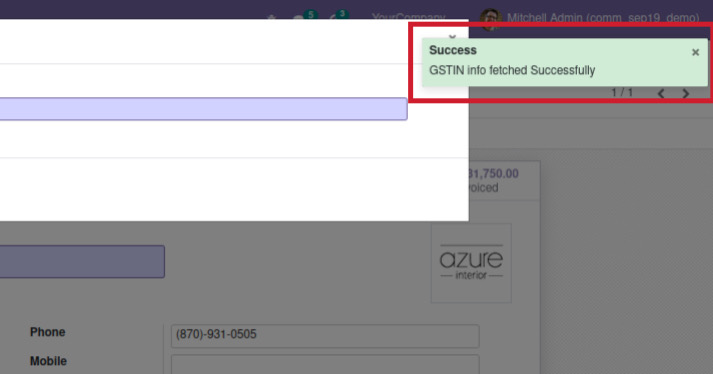
Task: Click the highlighted input field in the dialog
Action: [203, 109]
